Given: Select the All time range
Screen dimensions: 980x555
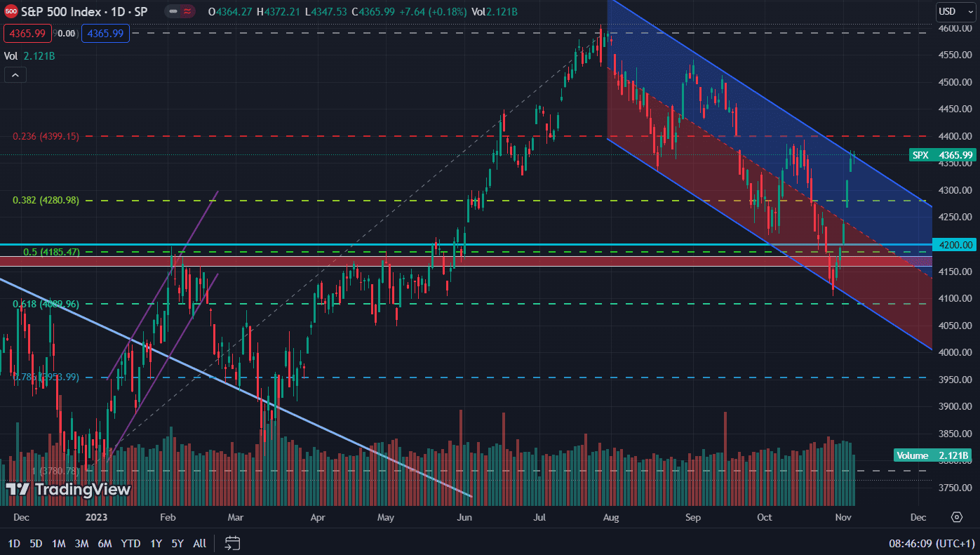Looking at the screenshot, I should [x=200, y=543].
